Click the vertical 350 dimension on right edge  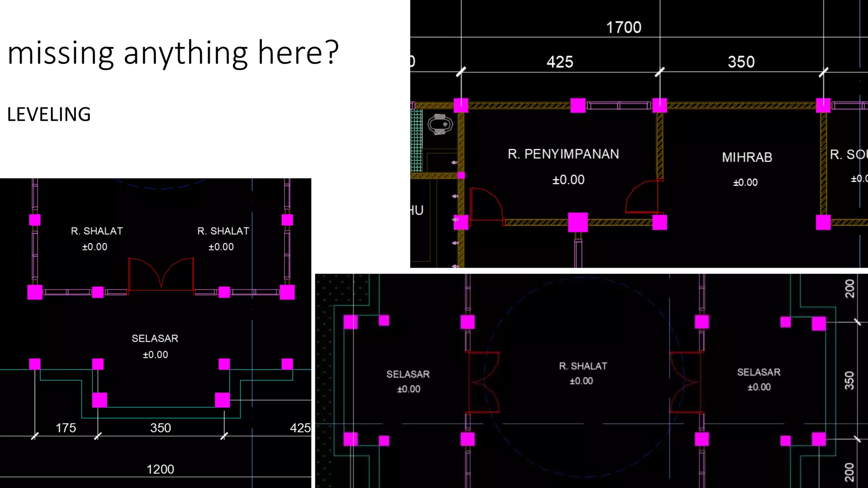[849, 380]
